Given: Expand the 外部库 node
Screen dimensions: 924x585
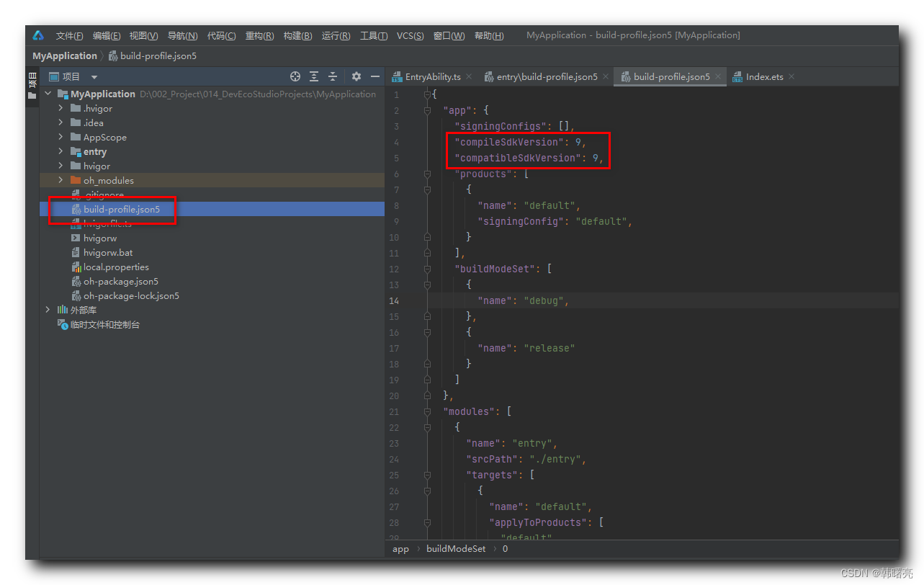Looking at the screenshot, I should point(47,310).
